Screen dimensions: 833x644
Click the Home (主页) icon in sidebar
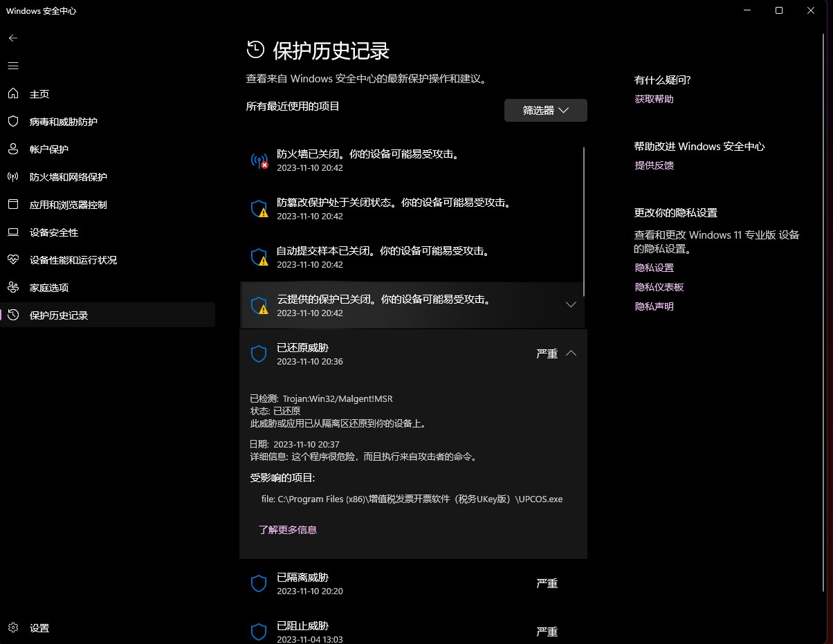point(12,94)
